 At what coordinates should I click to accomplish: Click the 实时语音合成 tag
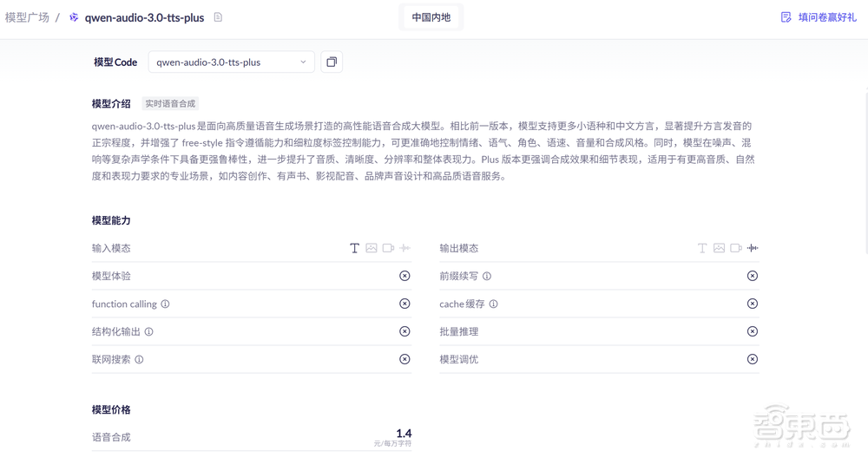pyautogui.click(x=170, y=103)
